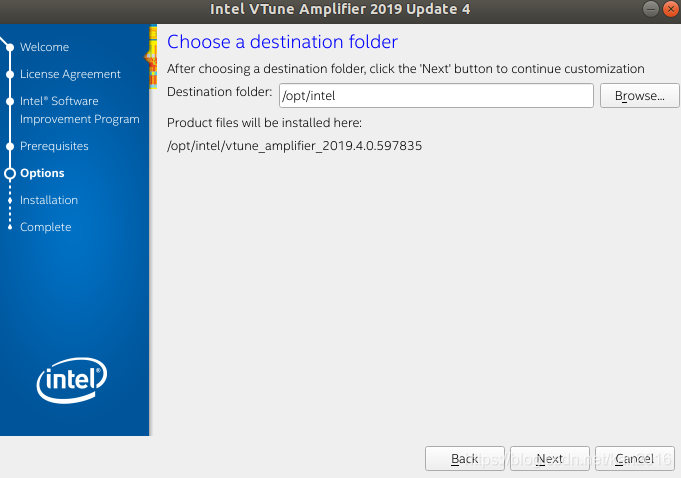
Task: Select the License Agreement step
Action: coord(70,74)
